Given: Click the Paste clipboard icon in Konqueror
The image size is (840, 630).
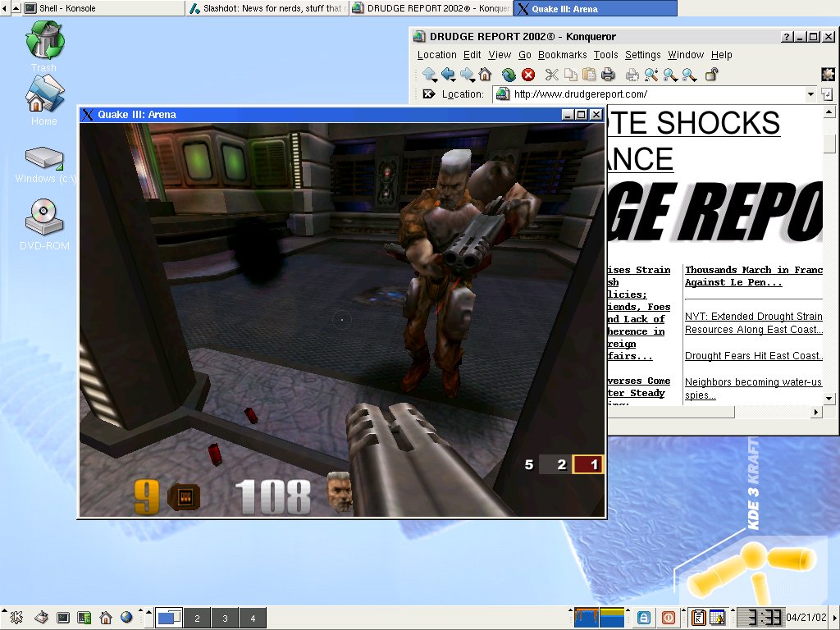Looking at the screenshot, I should pos(589,75).
